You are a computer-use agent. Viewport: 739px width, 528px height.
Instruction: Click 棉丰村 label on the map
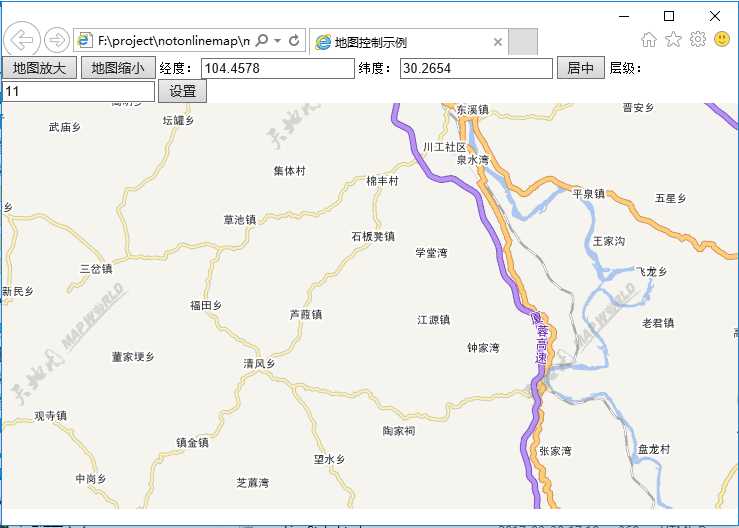(x=383, y=181)
